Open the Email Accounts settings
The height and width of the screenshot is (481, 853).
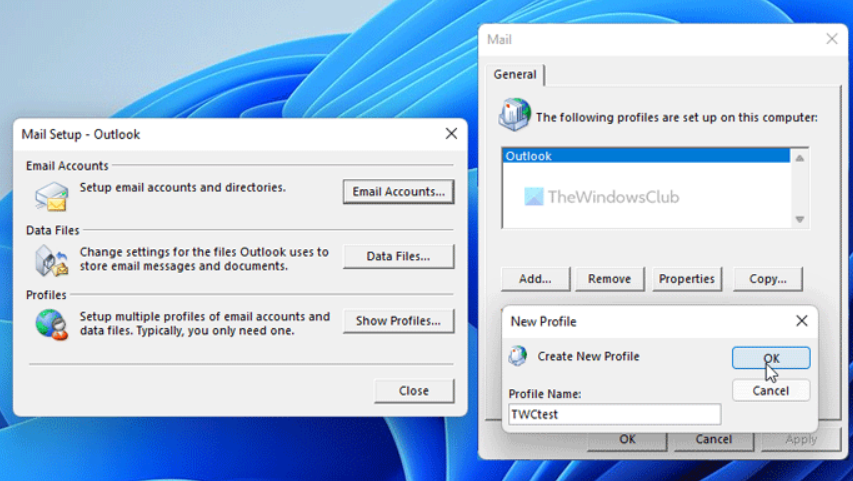point(398,191)
